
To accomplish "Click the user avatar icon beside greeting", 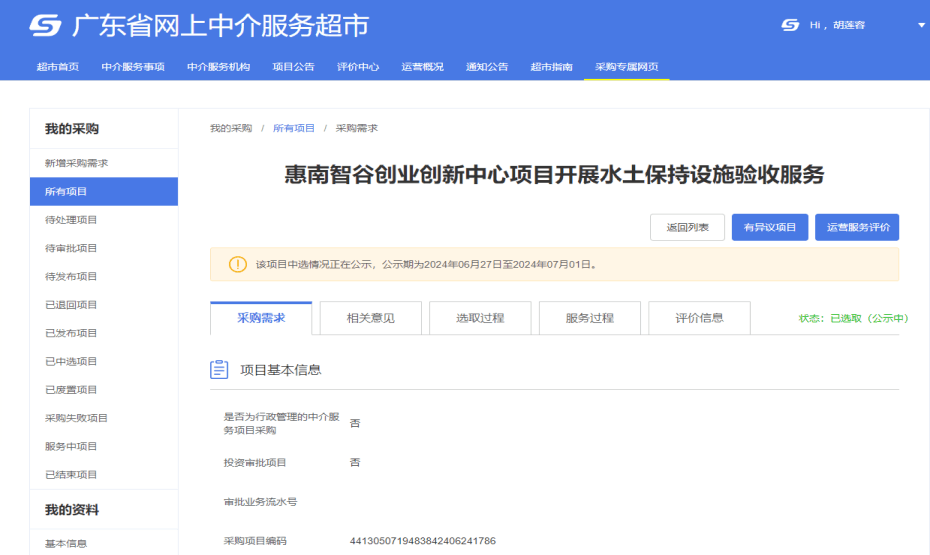I will [x=790, y=25].
